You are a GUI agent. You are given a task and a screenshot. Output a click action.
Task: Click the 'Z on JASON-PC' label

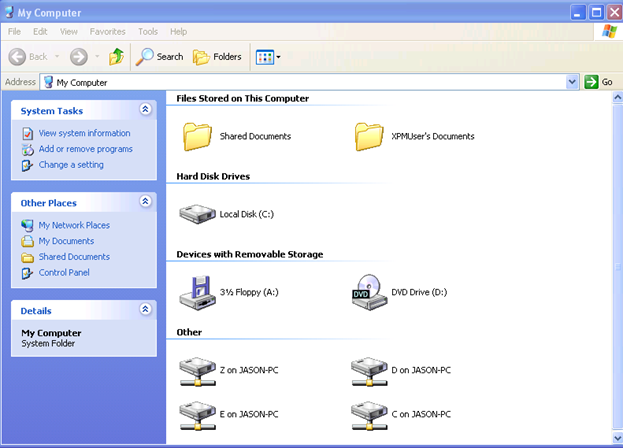tap(249, 370)
